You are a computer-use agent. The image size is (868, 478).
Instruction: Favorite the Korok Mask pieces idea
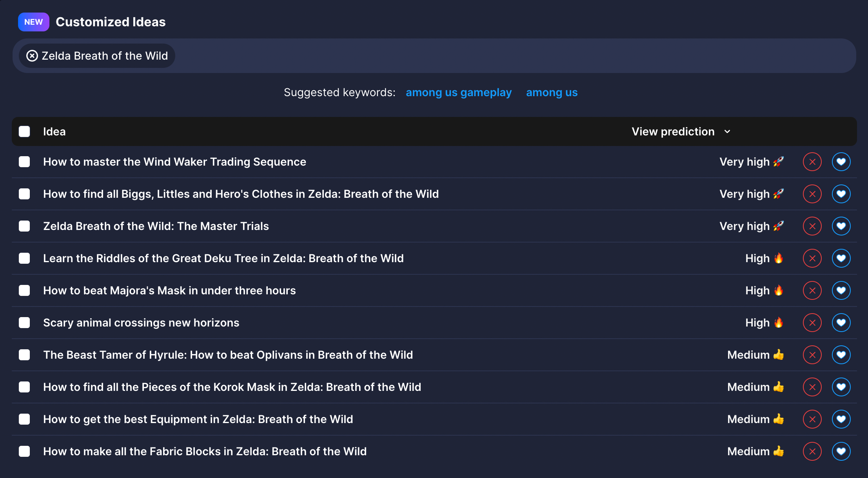pyautogui.click(x=841, y=387)
